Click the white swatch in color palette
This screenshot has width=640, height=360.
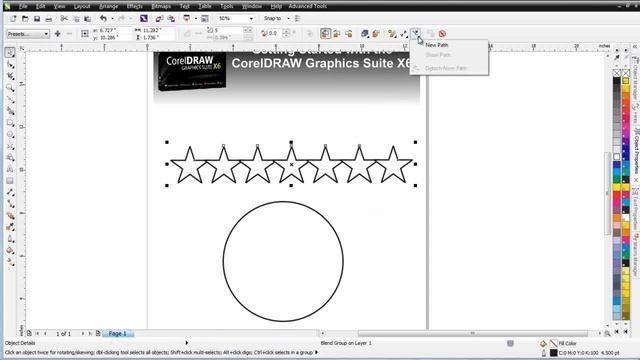pyautogui.click(x=617, y=157)
